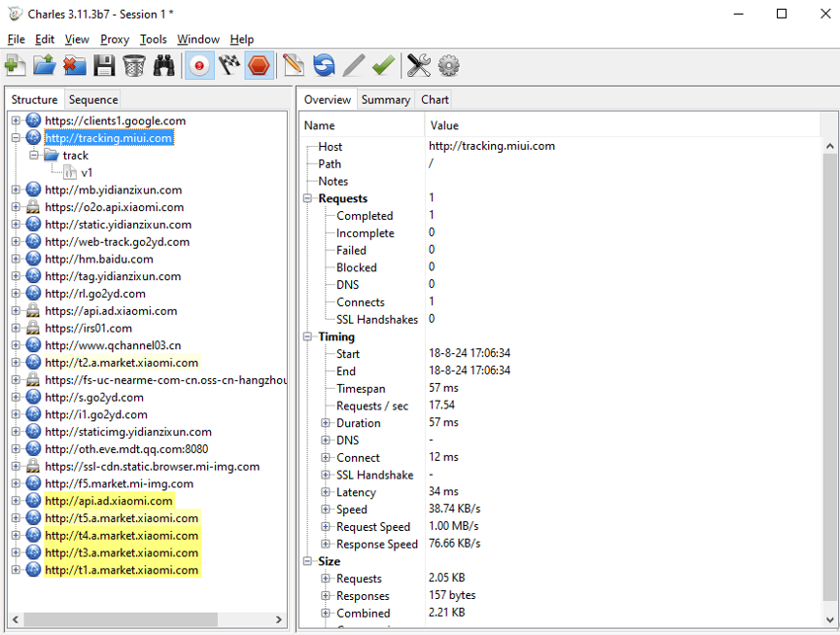Image resolution: width=840 pixels, height=635 pixels.
Task: Open a saved session with the folder icon
Action: click(x=45, y=65)
